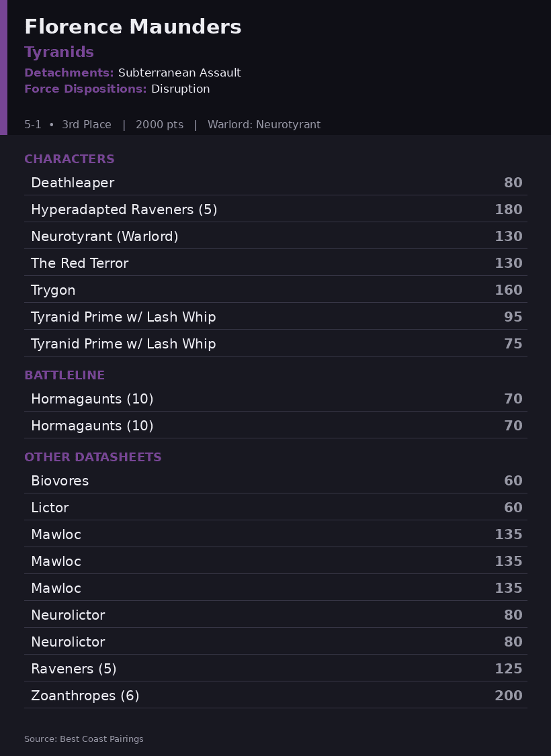Select the Deathleaper row
The height and width of the screenshot is (756, 551).
point(275,183)
